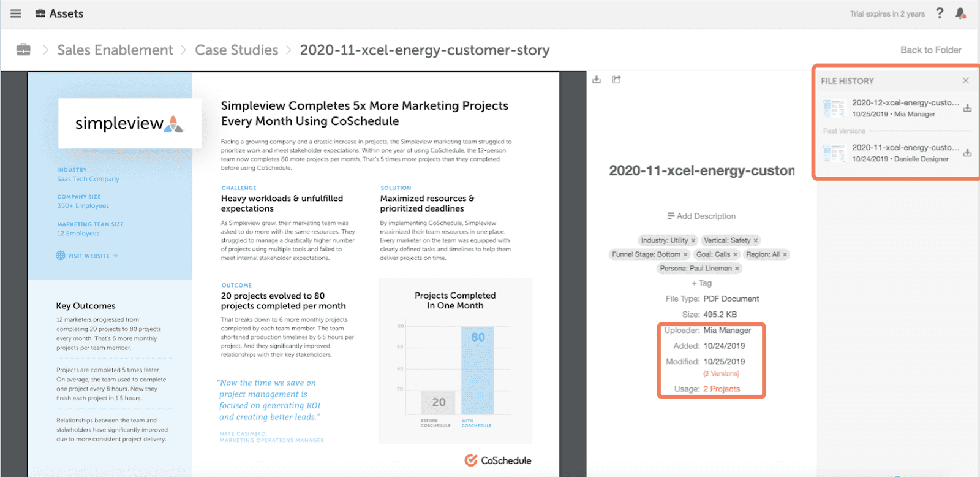Select the 2020-11-xcel-energy-custo... file name in history
The width and height of the screenshot is (980, 477).
(x=905, y=147)
